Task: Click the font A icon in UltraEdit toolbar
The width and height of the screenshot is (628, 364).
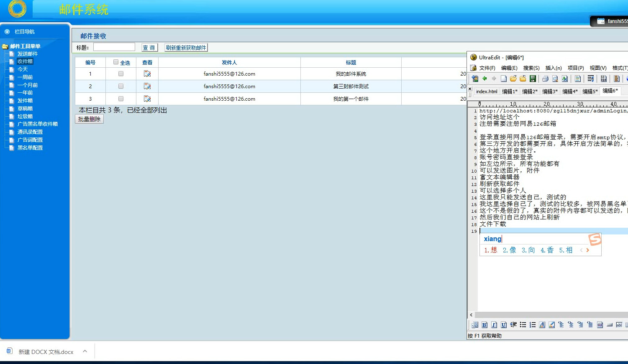Action: pos(565,79)
